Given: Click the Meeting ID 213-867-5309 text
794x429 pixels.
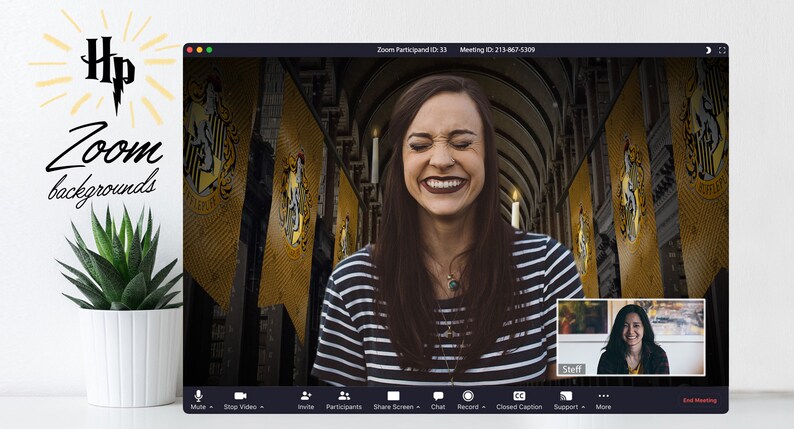Looking at the screenshot, I should click(497, 50).
